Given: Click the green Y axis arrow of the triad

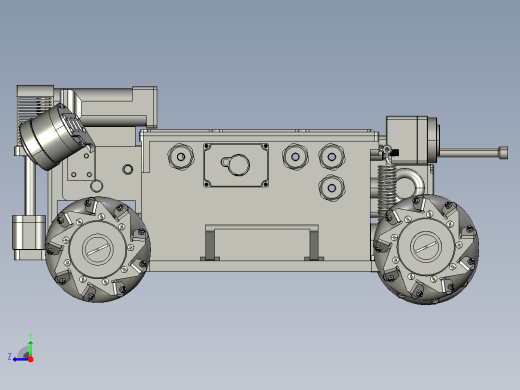Looking at the screenshot, I should click(30, 348).
